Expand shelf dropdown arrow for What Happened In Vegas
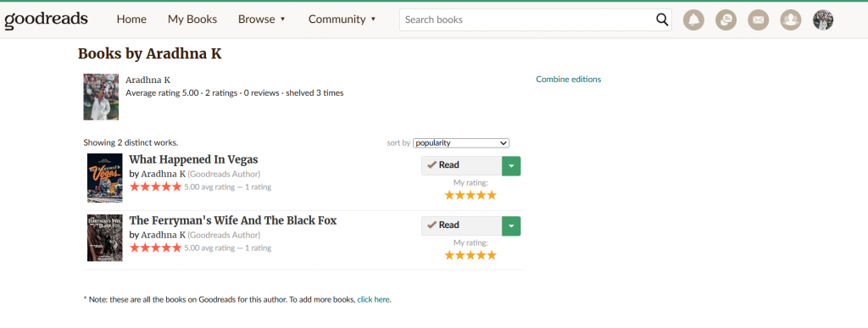The height and width of the screenshot is (328, 868). tap(511, 165)
